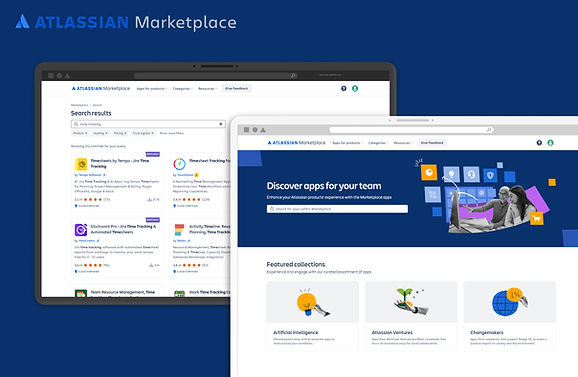Open Resources menu in search results window

(208, 89)
